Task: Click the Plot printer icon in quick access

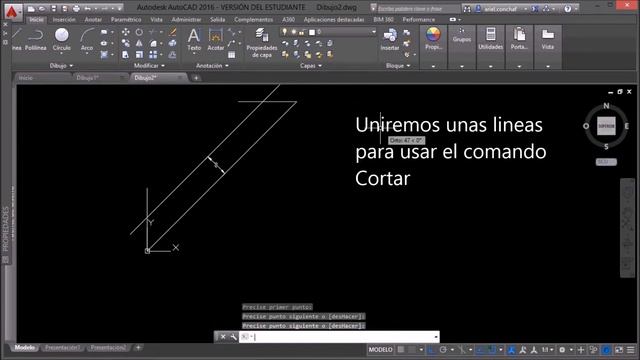Action: (76, 8)
